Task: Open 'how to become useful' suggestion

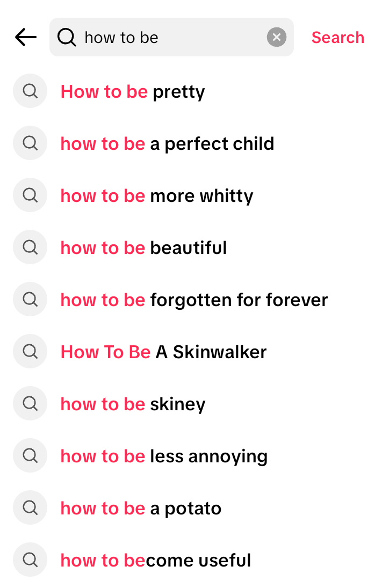Action: tap(156, 561)
